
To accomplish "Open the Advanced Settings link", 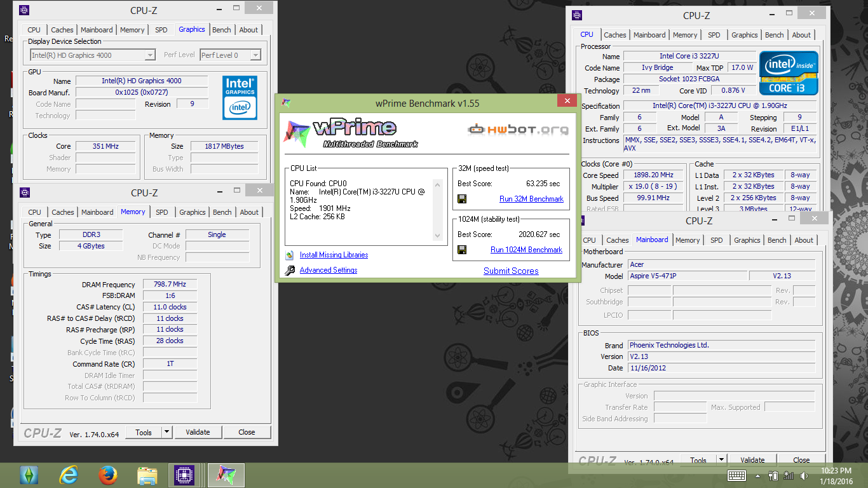I will (329, 270).
